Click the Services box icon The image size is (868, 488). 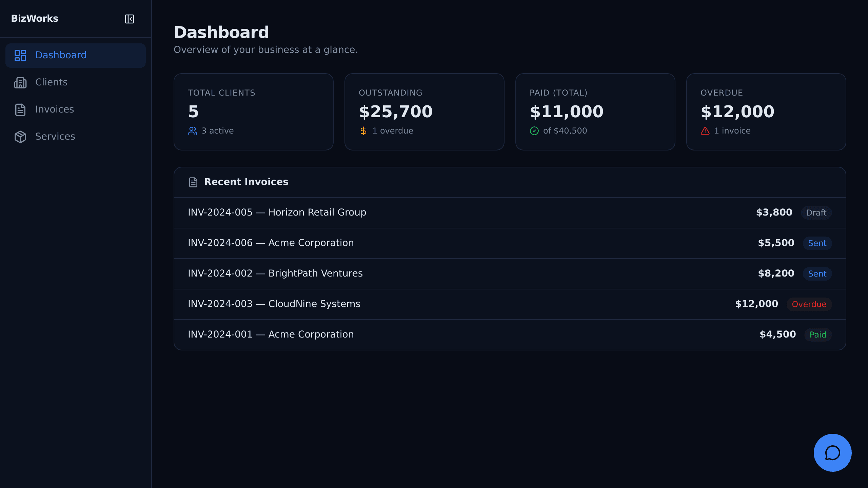(20, 137)
